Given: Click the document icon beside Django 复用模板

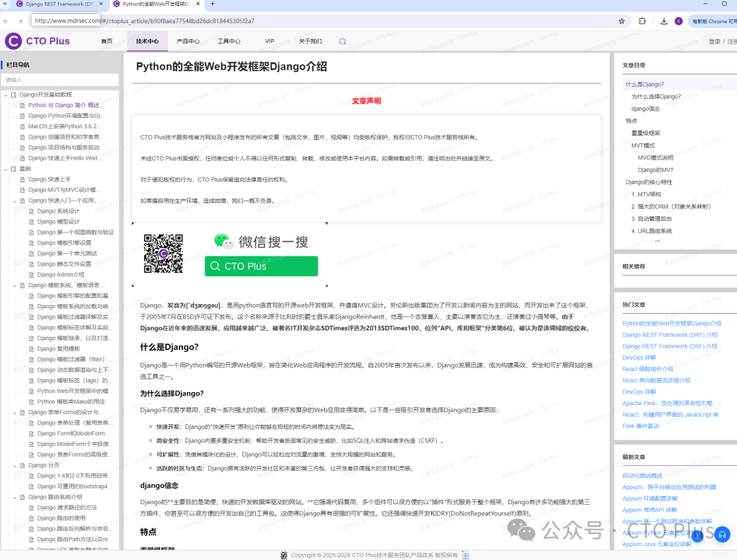Looking at the screenshot, I should point(31,349).
